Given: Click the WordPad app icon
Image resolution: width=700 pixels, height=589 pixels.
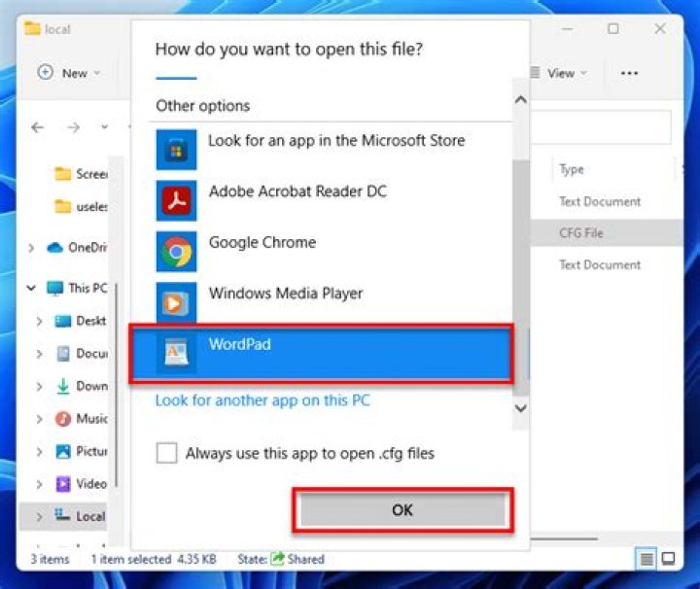Looking at the screenshot, I should [x=176, y=353].
